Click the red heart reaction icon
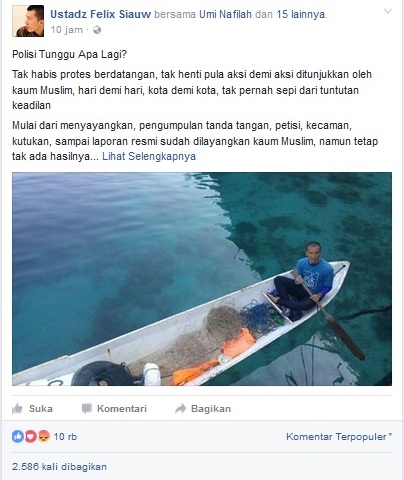Viewport: 404px width, 480px height. tap(31, 436)
